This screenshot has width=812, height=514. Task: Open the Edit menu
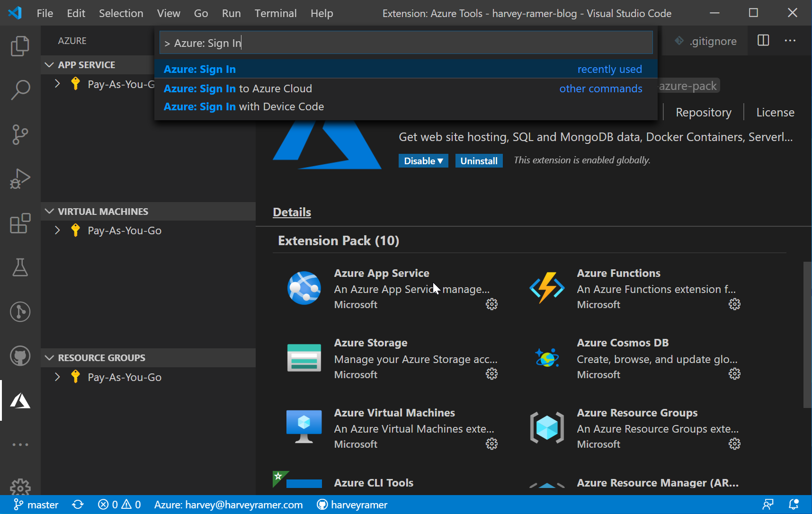click(76, 13)
